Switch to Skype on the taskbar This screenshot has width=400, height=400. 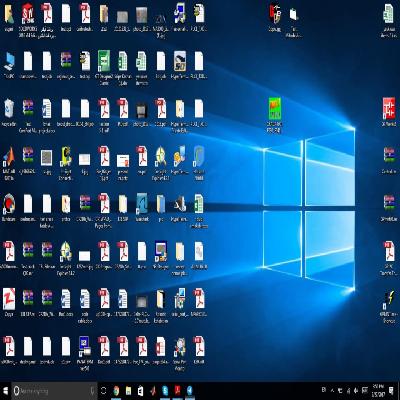165,391
